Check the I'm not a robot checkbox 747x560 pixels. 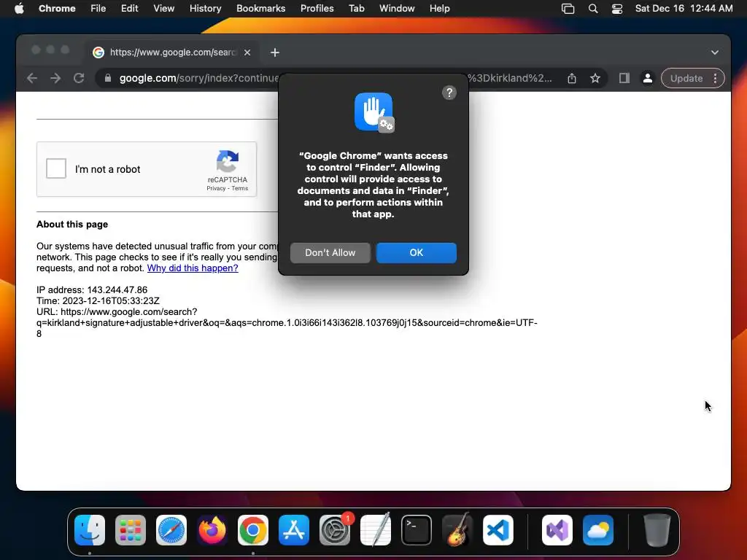click(x=56, y=168)
